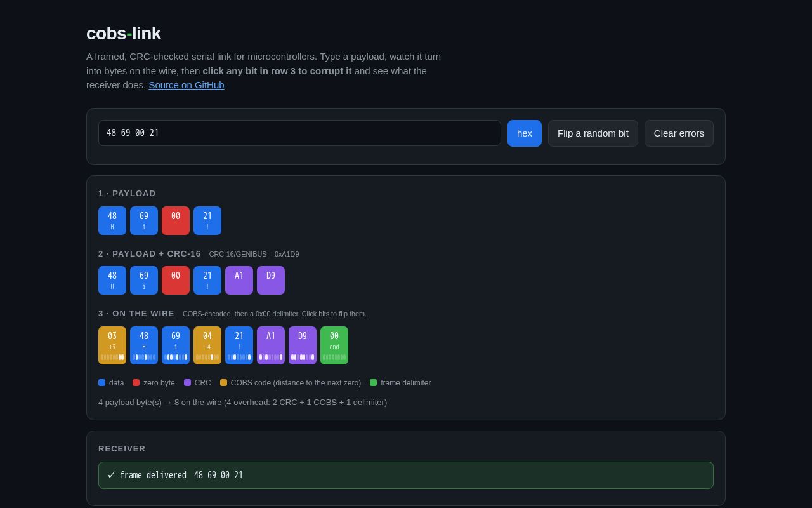Open the Source on GitHub link
Viewport: 812px width, 508px height.
pyautogui.click(x=187, y=85)
